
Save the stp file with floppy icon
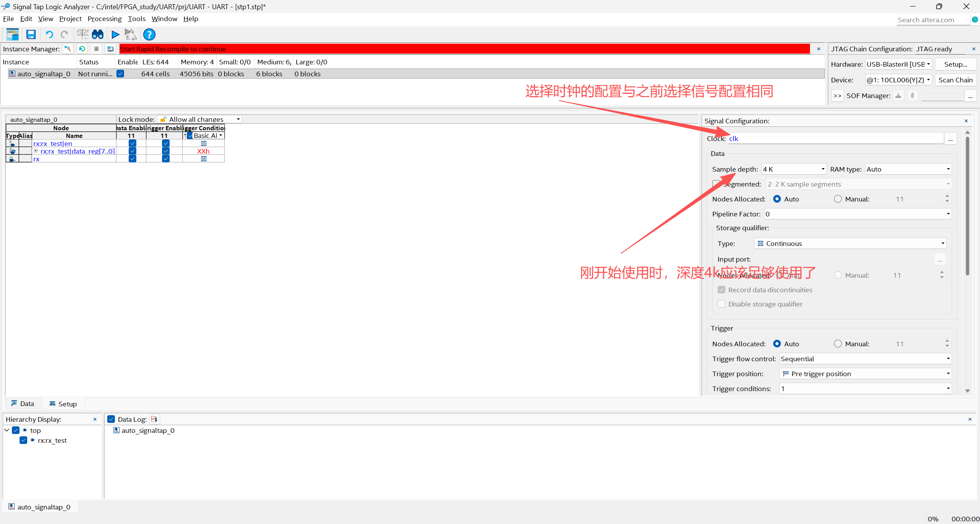coord(31,34)
